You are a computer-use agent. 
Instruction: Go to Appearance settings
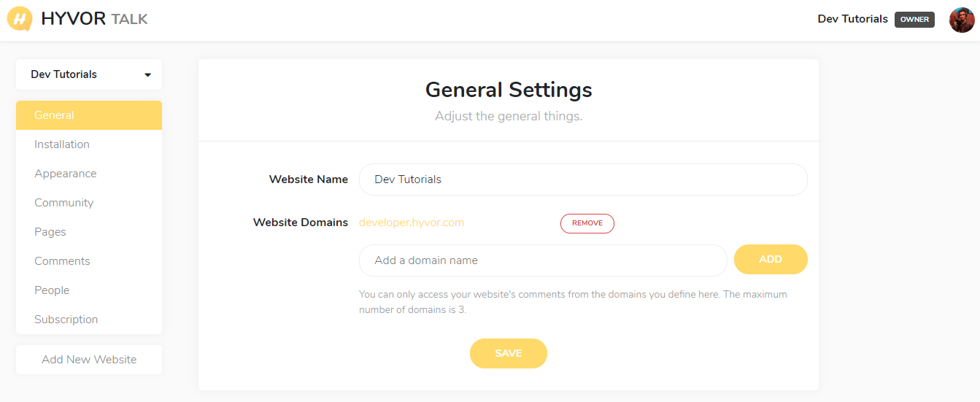89,174
